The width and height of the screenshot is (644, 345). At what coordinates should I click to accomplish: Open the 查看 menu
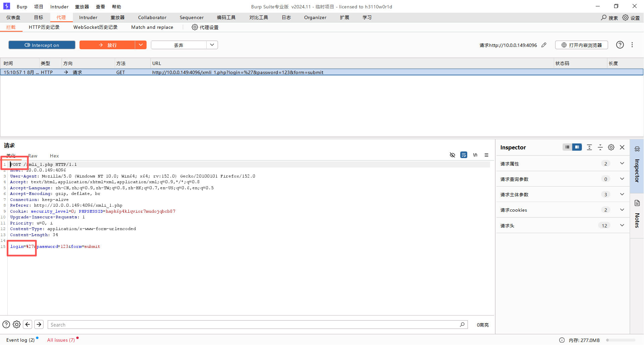[100, 7]
